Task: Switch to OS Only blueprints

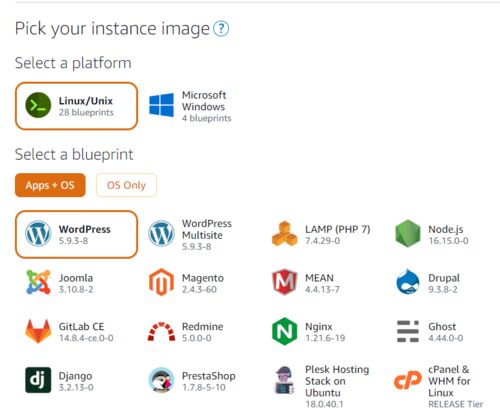Action: click(126, 185)
